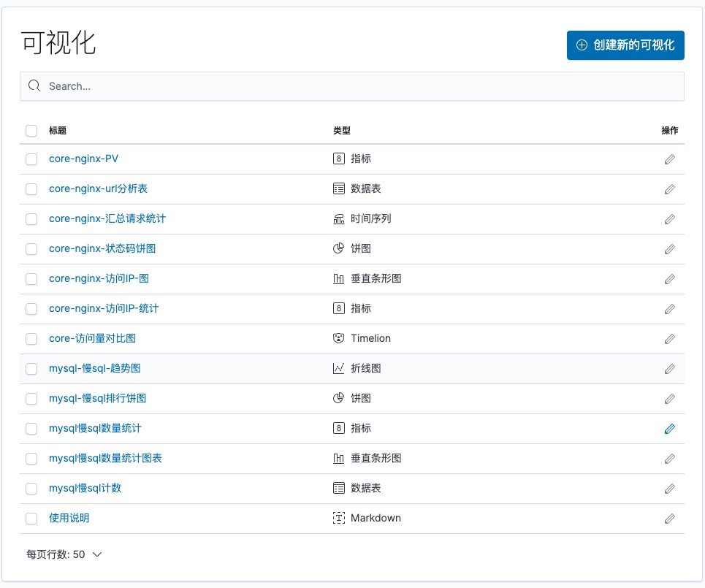The image size is (705, 588).
Task: Click vertical bar icon of core-nginx-访问IP-图
Action: click(338, 278)
